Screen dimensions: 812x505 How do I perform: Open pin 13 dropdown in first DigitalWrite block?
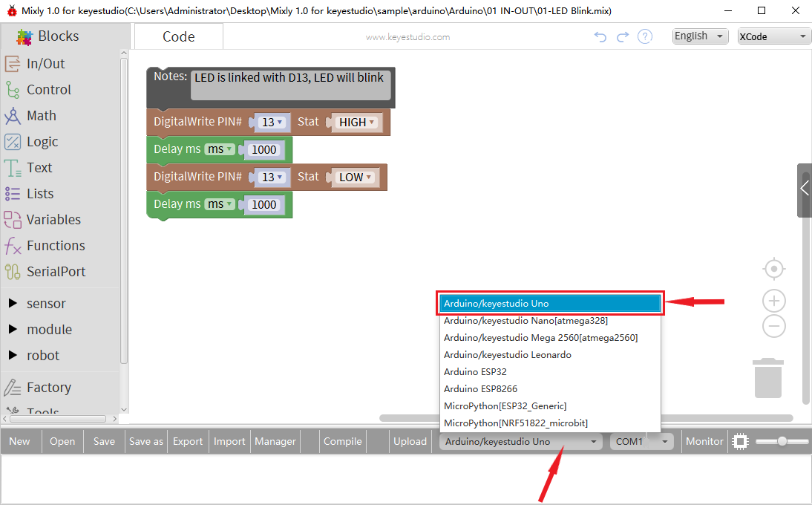[272, 123]
